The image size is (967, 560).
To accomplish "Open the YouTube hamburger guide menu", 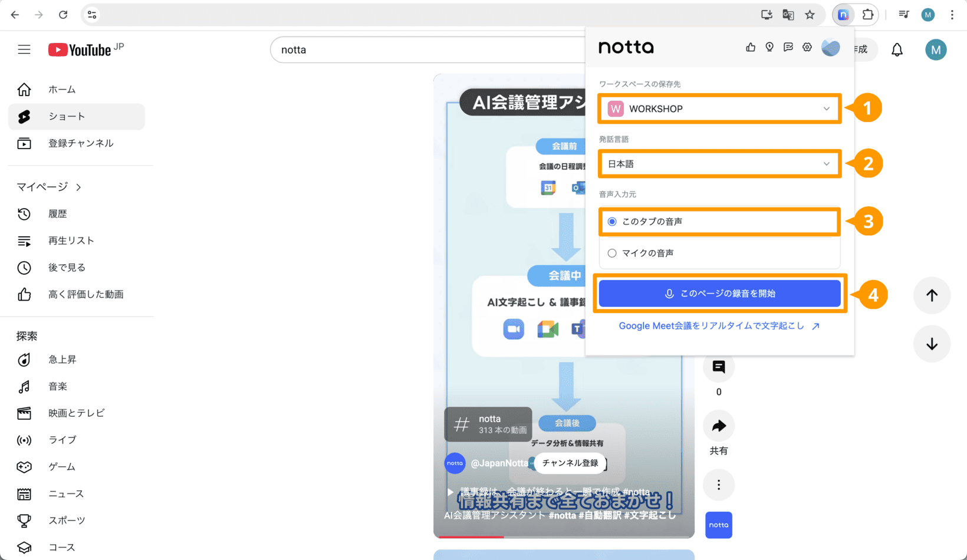I will [24, 50].
